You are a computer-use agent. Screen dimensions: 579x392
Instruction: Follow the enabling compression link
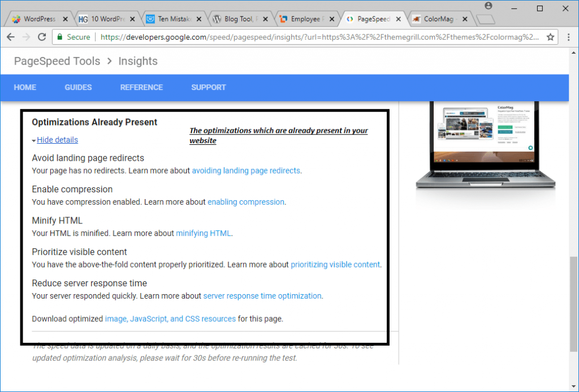pos(245,202)
